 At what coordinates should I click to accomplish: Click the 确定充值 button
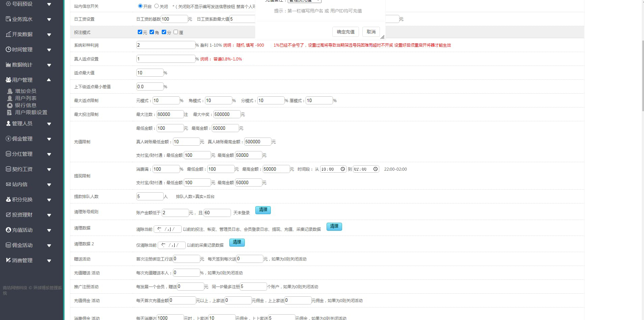click(x=345, y=32)
